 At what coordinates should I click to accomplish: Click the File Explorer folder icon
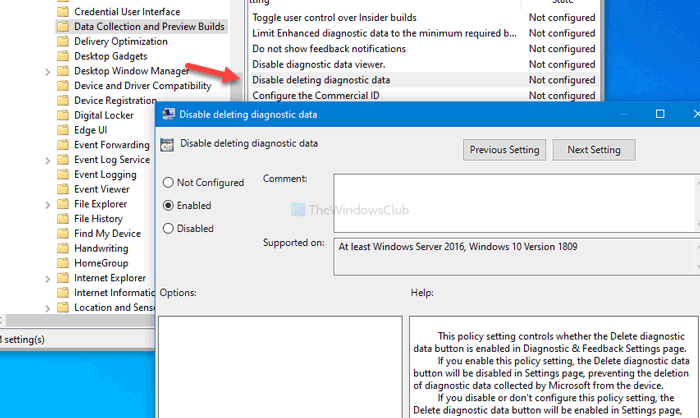tap(63, 204)
